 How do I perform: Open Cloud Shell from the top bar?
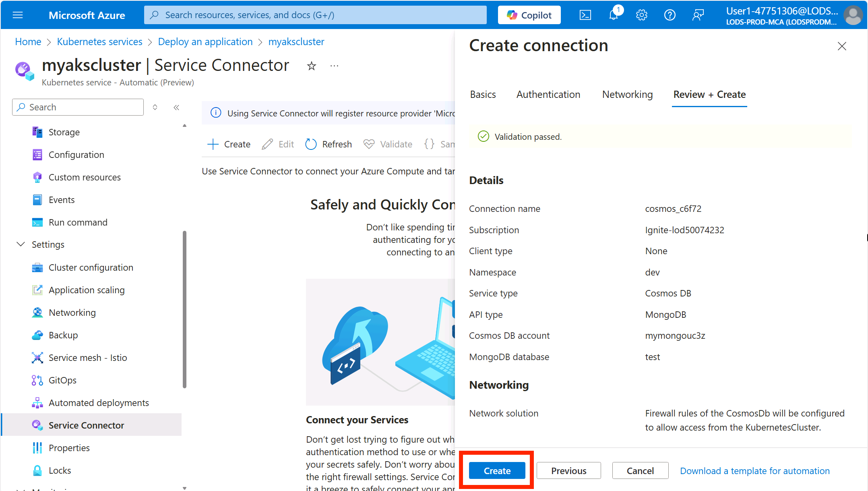coord(585,15)
